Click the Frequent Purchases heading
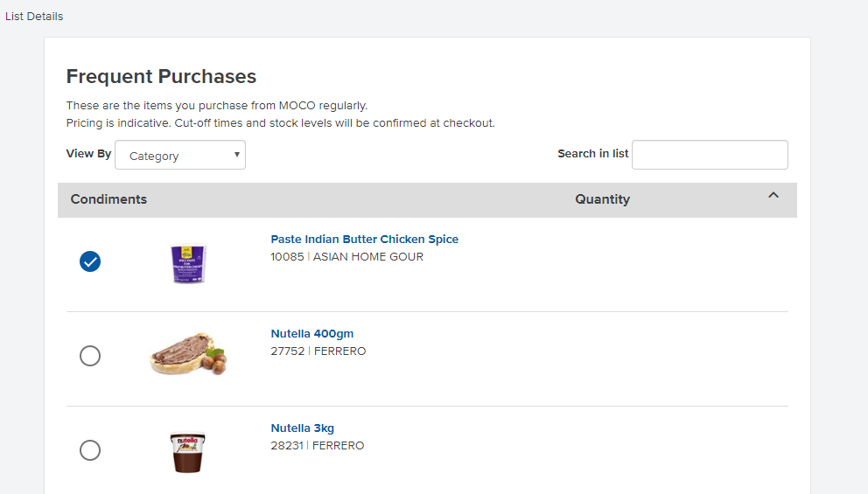The image size is (868, 494). click(161, 77)
